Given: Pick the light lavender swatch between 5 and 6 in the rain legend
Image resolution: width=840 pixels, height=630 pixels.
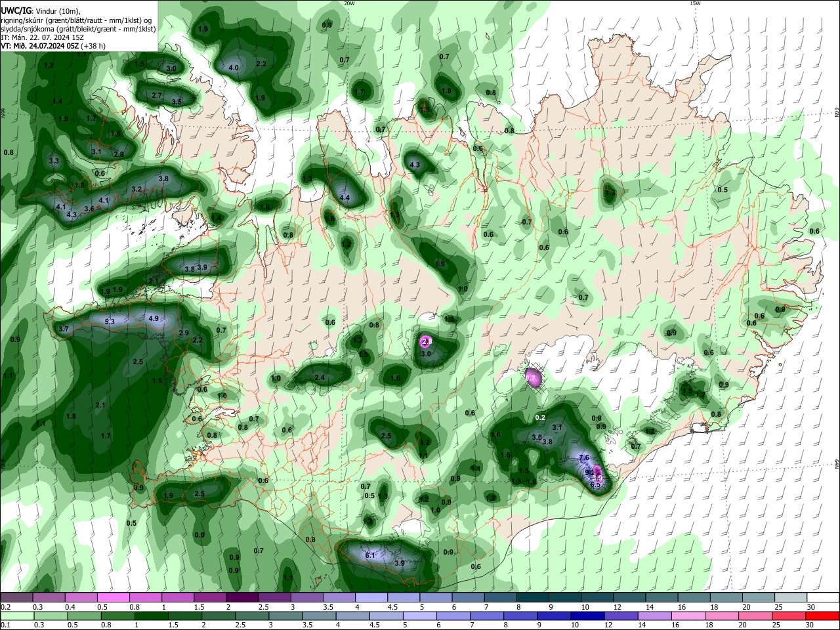Looking at the screenshot, I should click(x=419, y=616).
